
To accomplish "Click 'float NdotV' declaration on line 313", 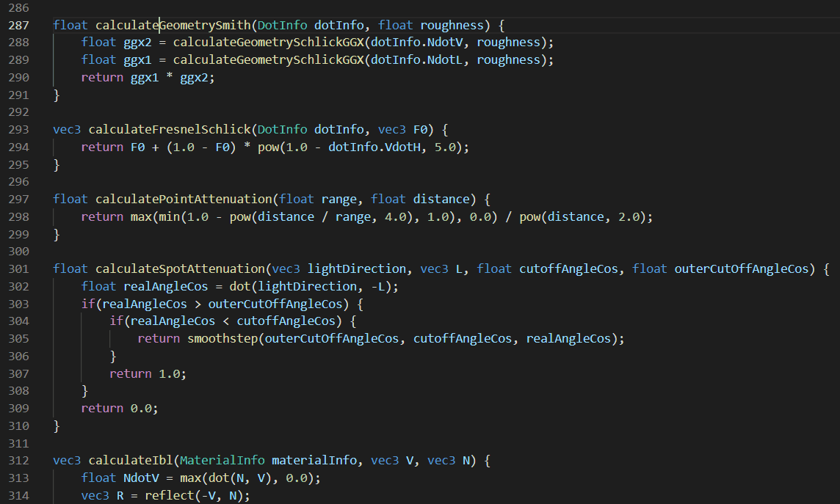I will pyautogui.click(x=120, y=478).
